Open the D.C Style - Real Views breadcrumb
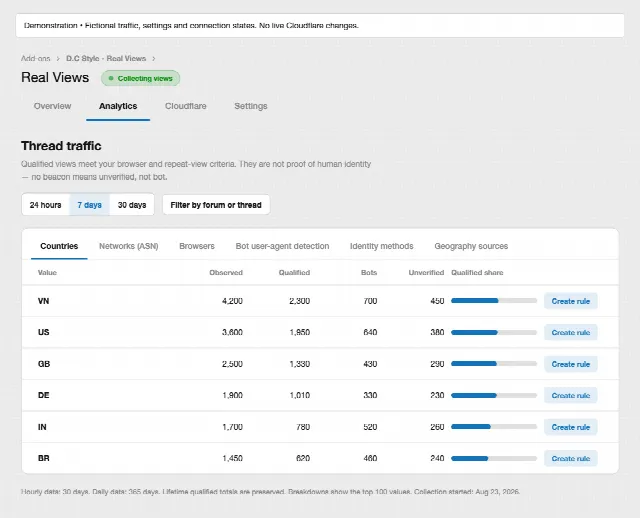640x518 pixels. coord(106,58)
